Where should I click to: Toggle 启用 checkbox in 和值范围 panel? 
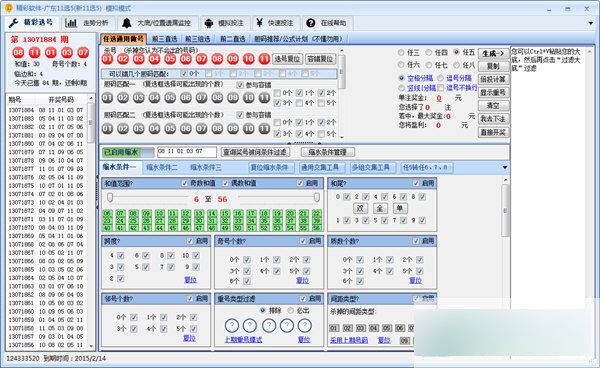(x=300, y=183)
